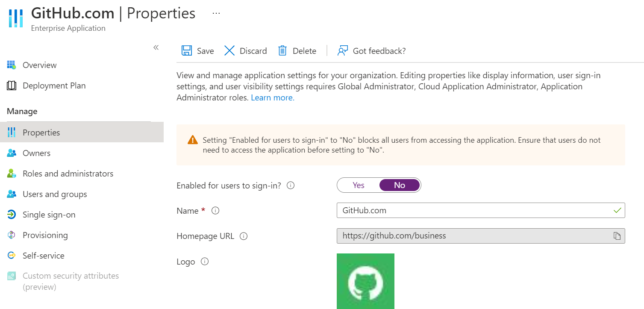This screenshot has width=644, height=309.
Task: Click the info icon beside sign-in setting
Action: 290,185
